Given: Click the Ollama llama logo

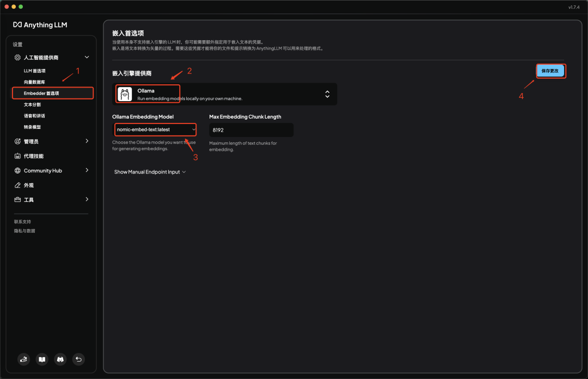Looking at the screenshot, I should click(x=125, y=94).
